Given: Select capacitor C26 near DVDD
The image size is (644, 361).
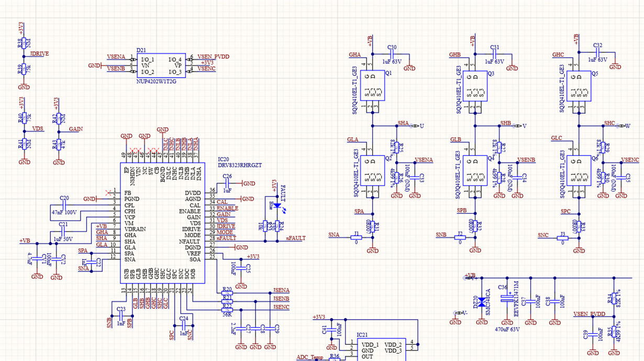Looking at the screenshot, I should pyautogui.click(x=227, y=183).
